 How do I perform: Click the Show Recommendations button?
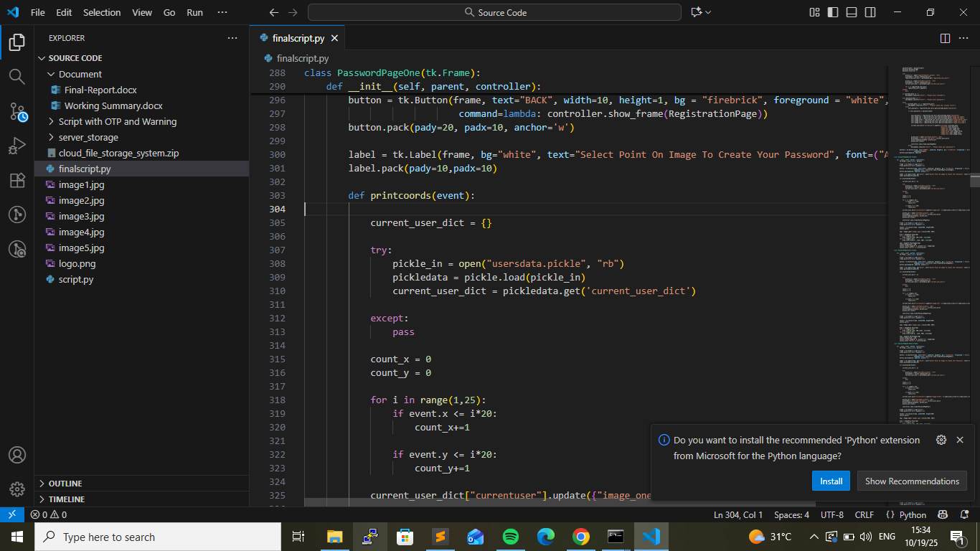[911, 481]
